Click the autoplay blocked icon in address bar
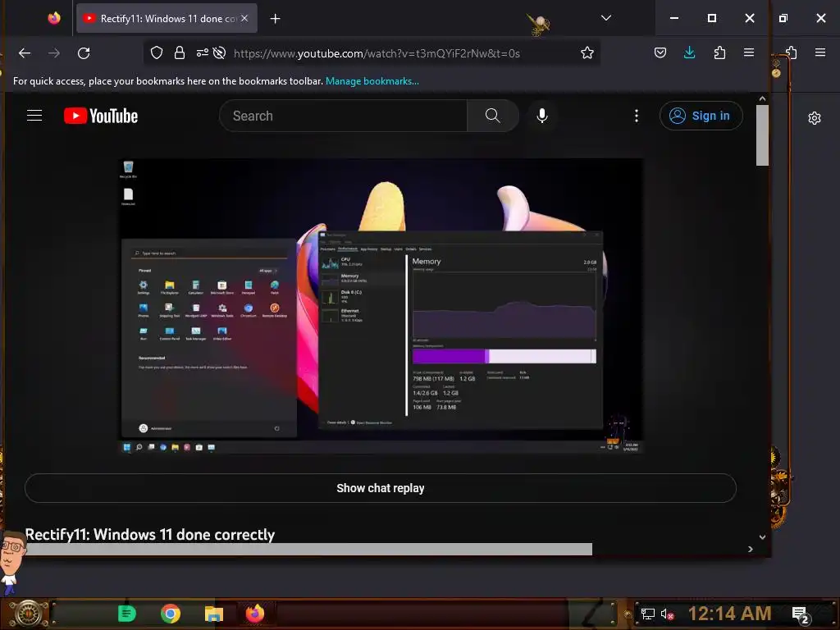The height and width of the screenshot is (630, 840). pyautogui.click(x=219, y=53)
